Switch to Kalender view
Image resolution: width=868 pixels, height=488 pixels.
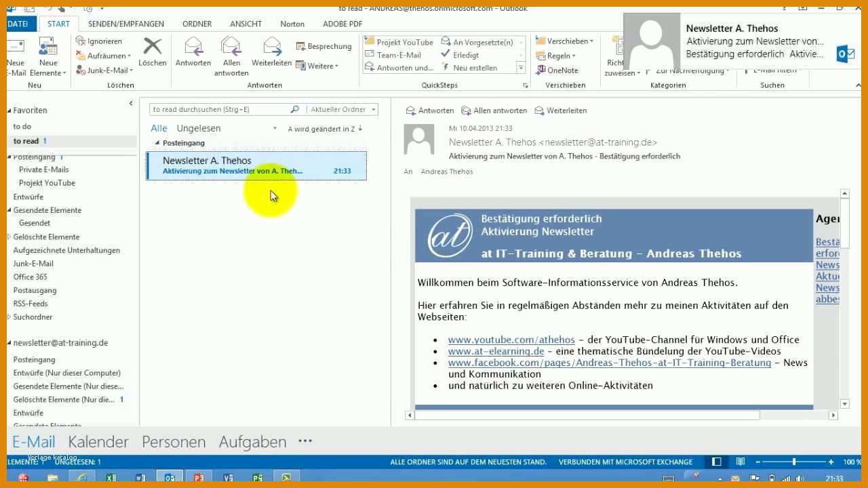coord(98,442)
